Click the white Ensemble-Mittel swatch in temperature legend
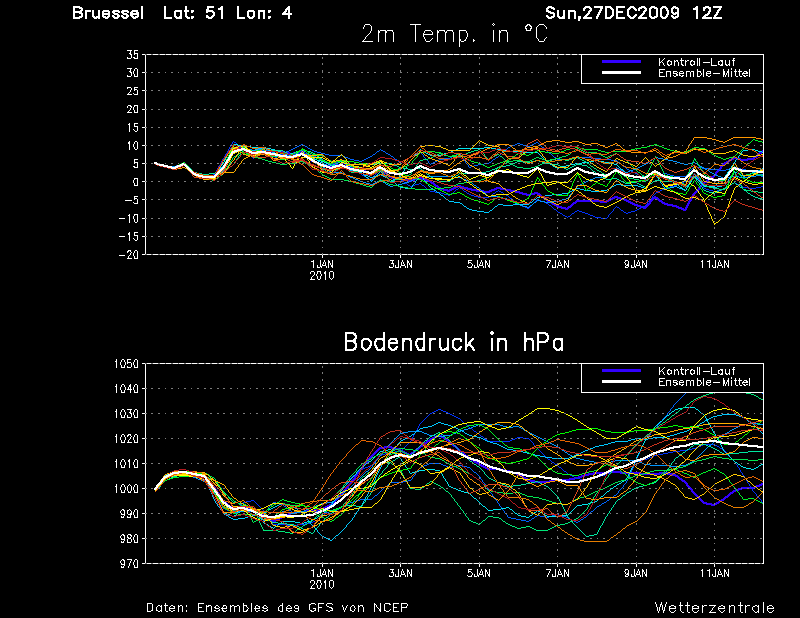 pos(621,73)
